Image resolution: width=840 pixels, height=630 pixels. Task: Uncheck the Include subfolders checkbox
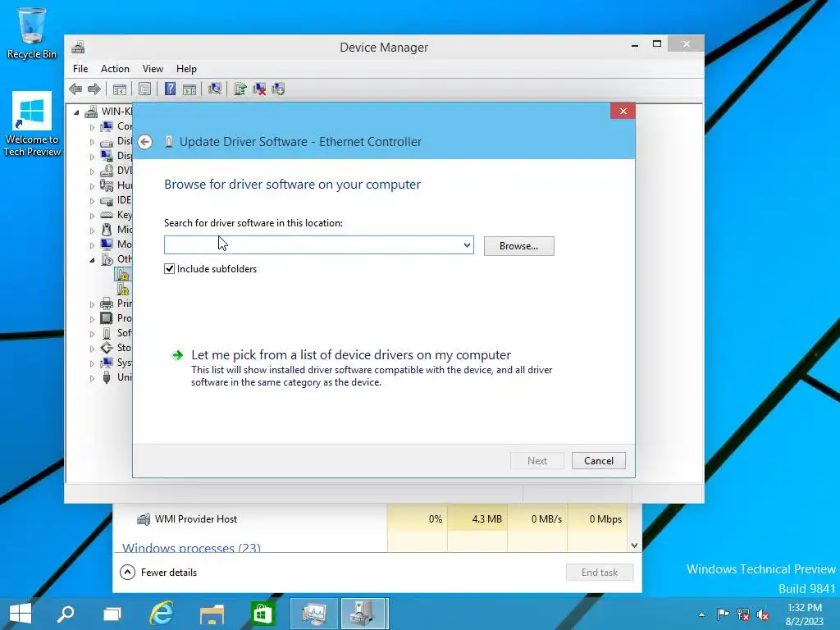tap(169, 269)
